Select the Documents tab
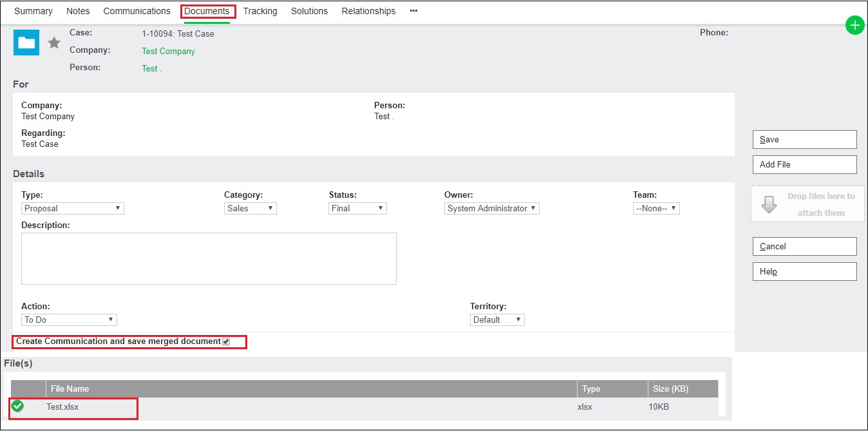Screen dimensions: 868x431 click(x=207, y=11)
